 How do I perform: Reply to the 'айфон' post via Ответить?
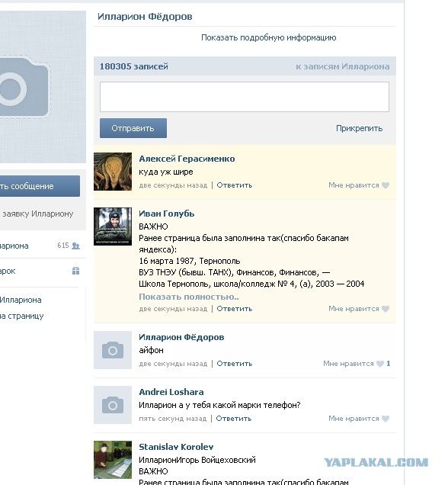pos(235,364)
